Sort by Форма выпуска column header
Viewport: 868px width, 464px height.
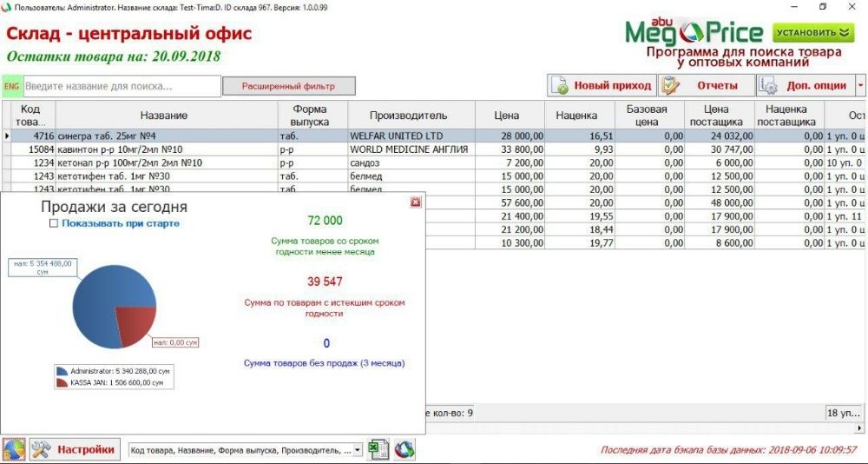(311, 116)
